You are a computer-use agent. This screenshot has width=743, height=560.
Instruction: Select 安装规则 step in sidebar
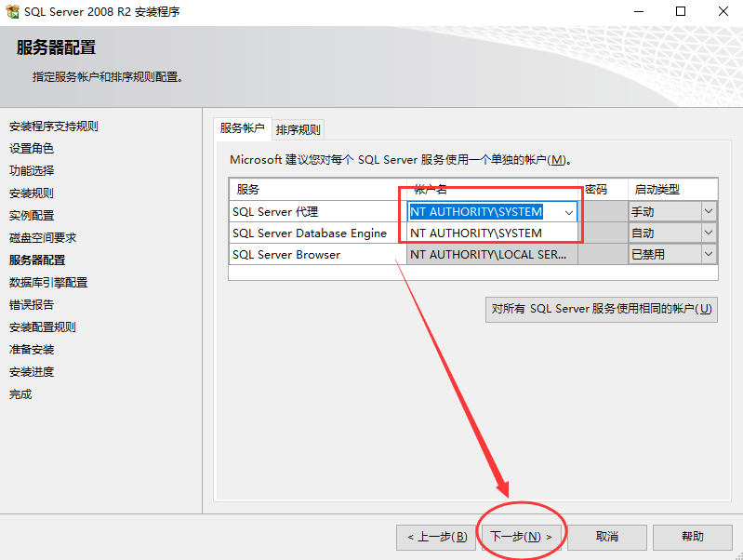[x=32, y=193]
